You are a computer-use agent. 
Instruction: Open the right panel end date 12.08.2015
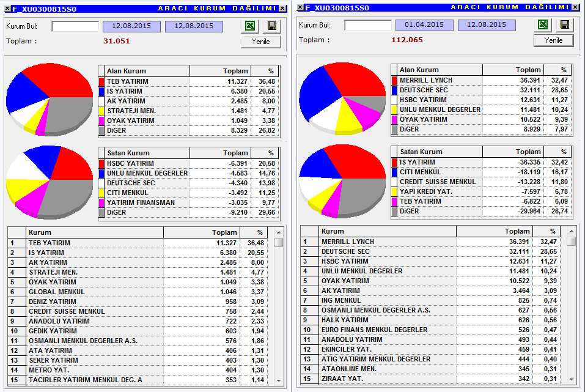[487, 25]
